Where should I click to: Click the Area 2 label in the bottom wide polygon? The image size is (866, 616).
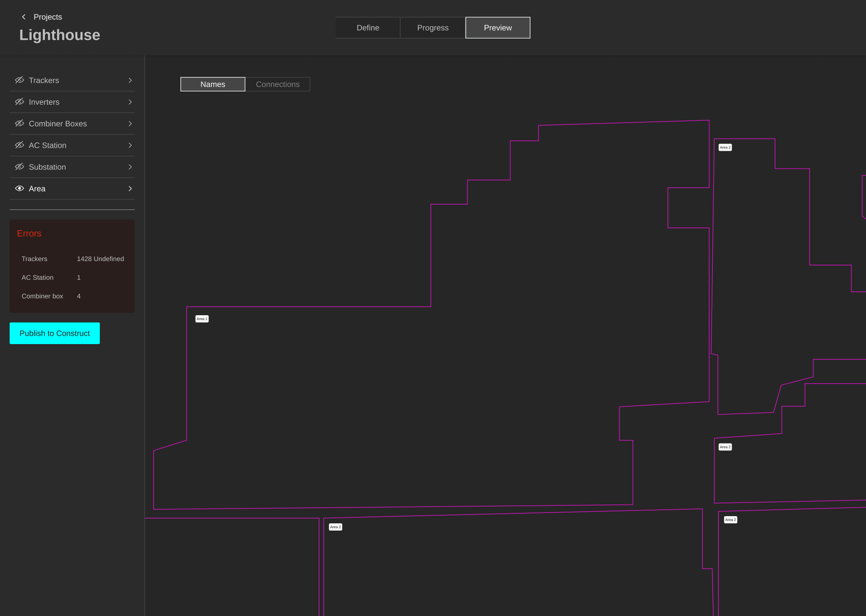(x=336, y=527)
